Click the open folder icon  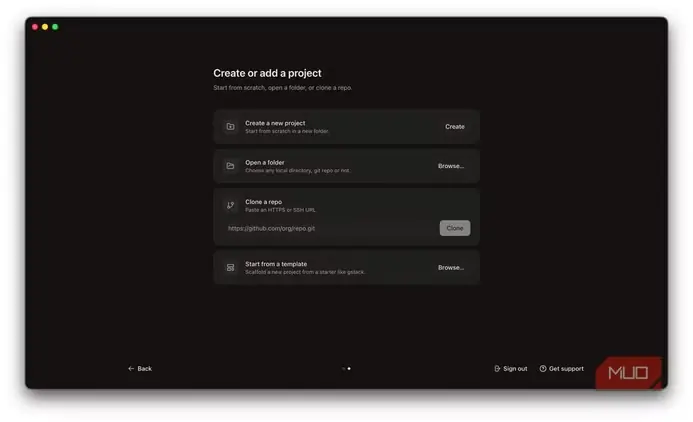tap(230, 166)
